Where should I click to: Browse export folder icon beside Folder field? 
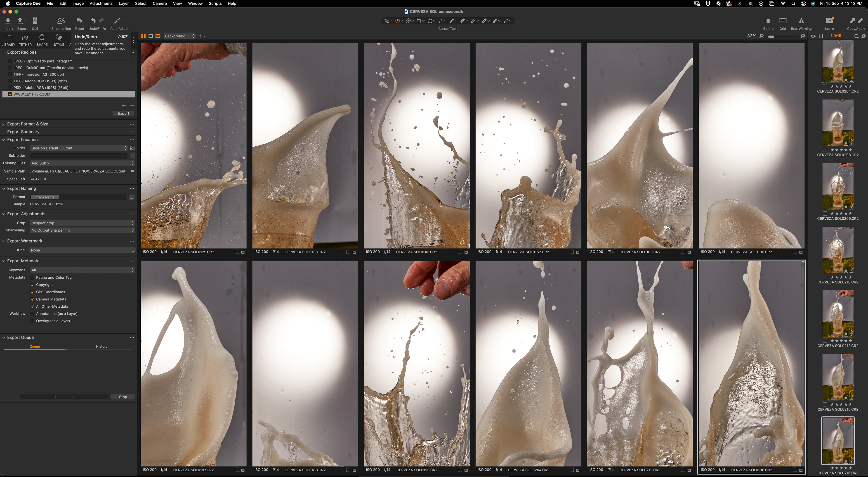click(132, 148)
